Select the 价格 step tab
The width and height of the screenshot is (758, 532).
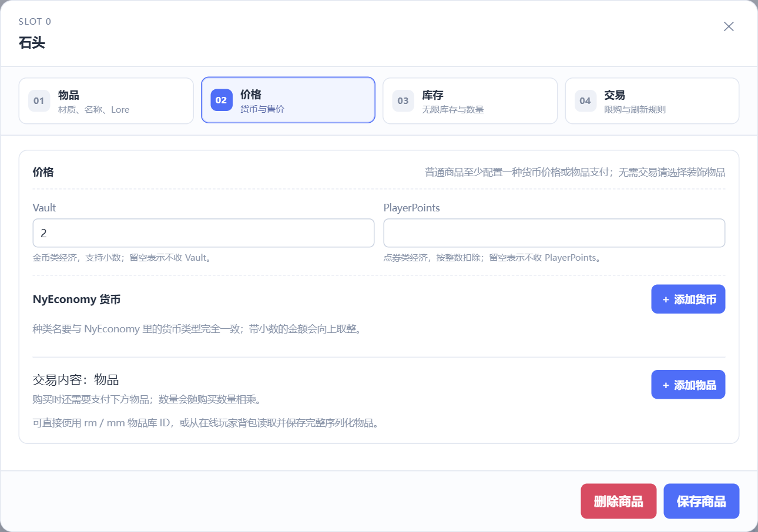point(288,100)
